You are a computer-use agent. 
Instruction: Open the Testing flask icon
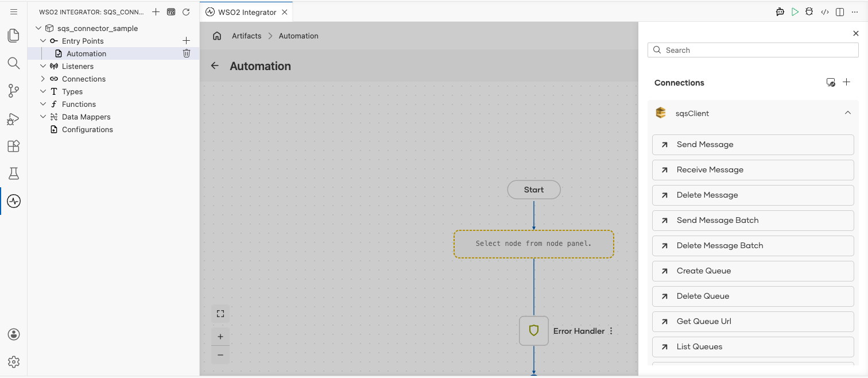click(x=14, y=173)
